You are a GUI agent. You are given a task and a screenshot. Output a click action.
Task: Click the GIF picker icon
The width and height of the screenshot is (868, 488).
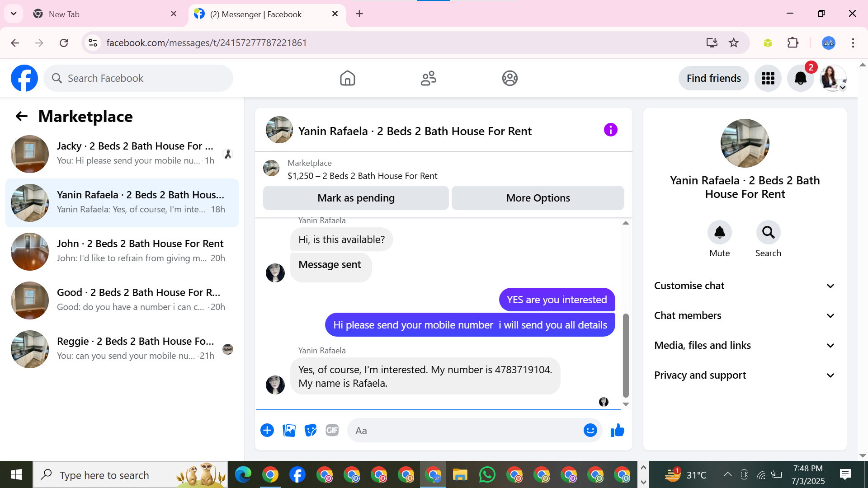point(332,431)
